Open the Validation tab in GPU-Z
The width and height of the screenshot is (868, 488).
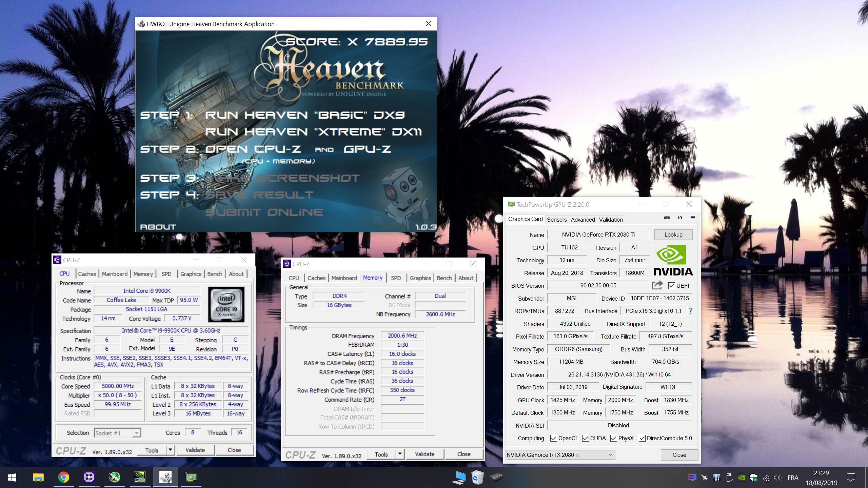pyautogui.click(x=611, y=220)
